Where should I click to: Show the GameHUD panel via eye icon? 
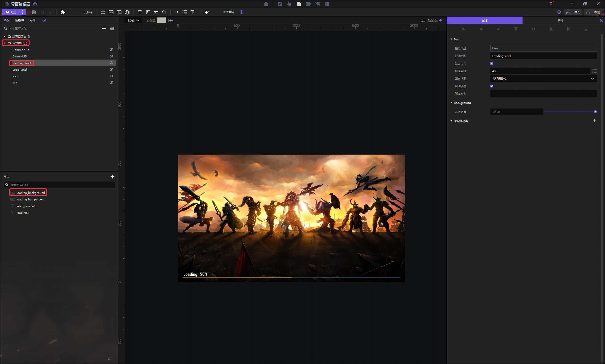click(x=111, y=56)
